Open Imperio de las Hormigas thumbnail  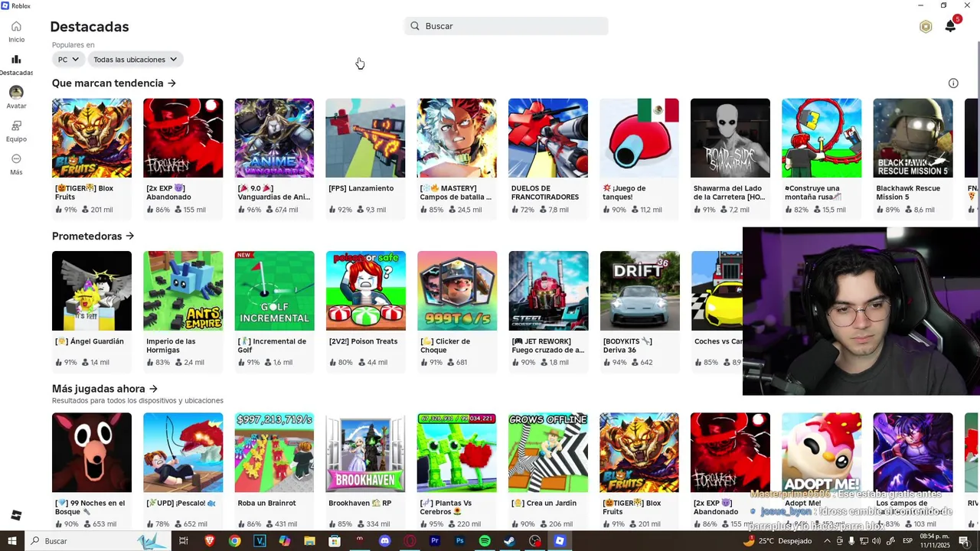[183, 291]
